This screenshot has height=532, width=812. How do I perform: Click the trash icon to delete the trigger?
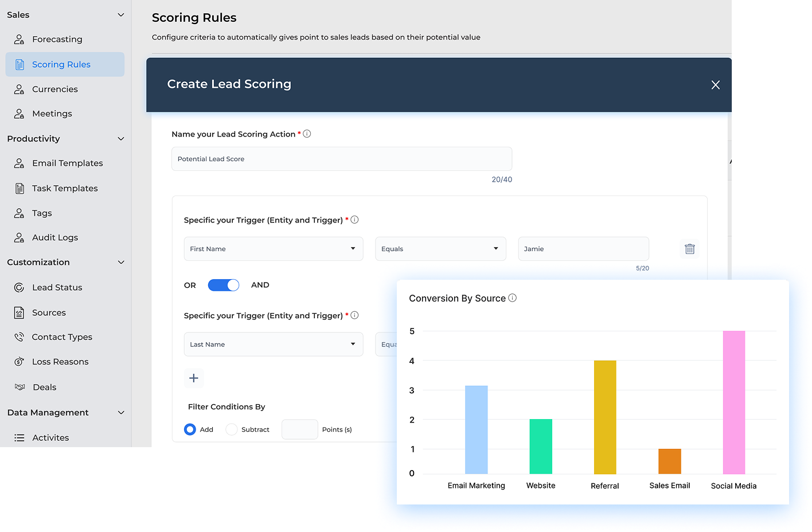(x=689, y=249)
